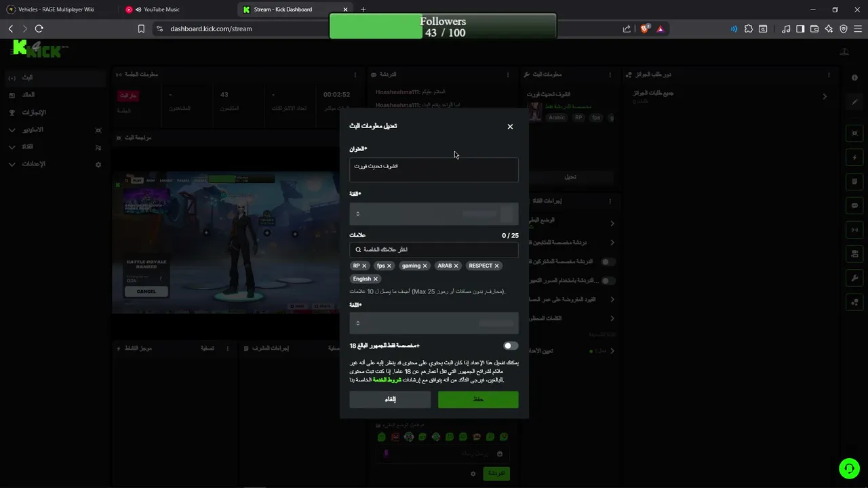Image resolution: width=868 pixels, height=488 pixels.
Task: Click the Arabic tag in stream info panel
Action: tap(557, 117)
